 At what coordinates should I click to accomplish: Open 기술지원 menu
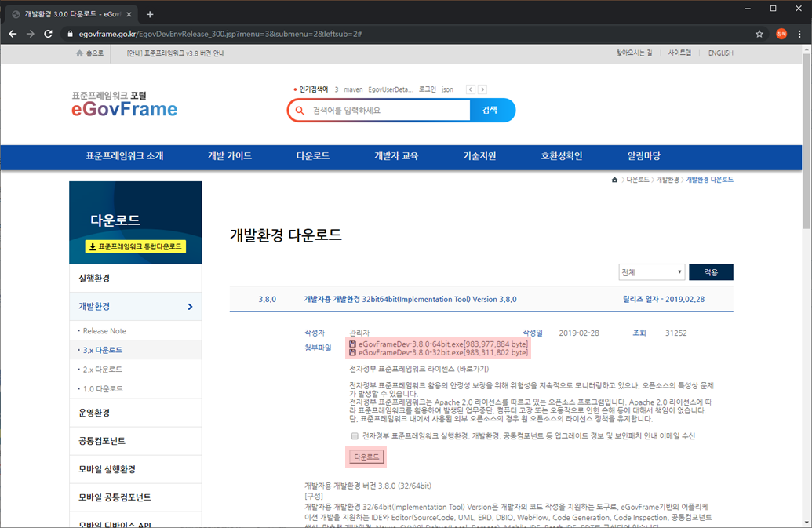(479, 156)
